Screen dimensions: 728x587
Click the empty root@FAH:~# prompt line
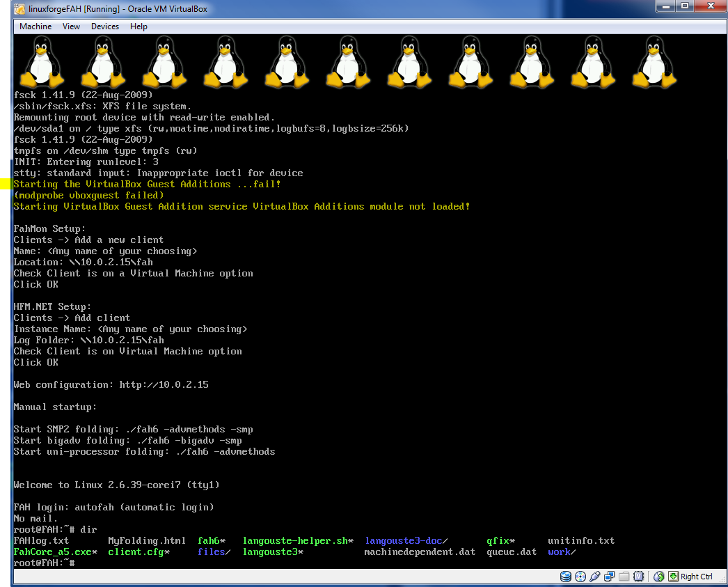[44, 563]
